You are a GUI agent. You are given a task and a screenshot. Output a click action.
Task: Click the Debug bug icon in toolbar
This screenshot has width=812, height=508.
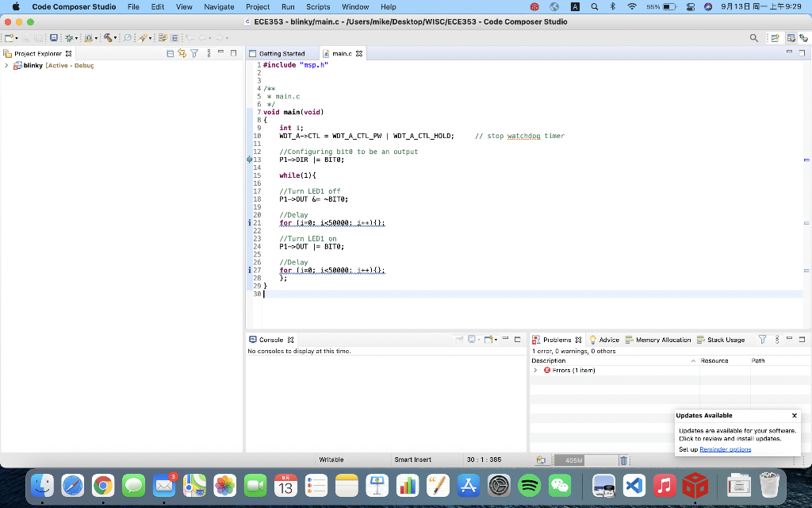(x=70, y=37)
